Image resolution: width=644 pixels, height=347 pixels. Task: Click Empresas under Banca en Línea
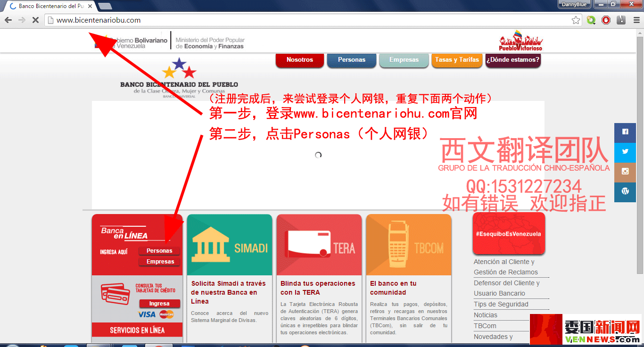[x=160, y=262]
